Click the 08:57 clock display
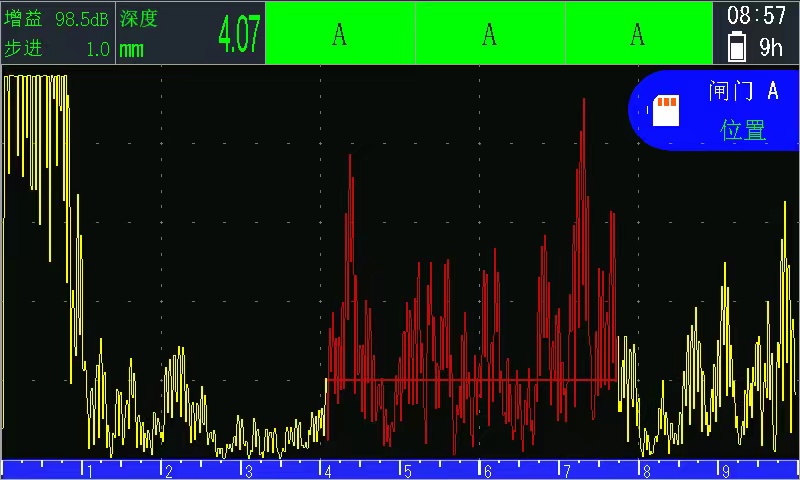800x480 pixels. click(x=756, y=16)
